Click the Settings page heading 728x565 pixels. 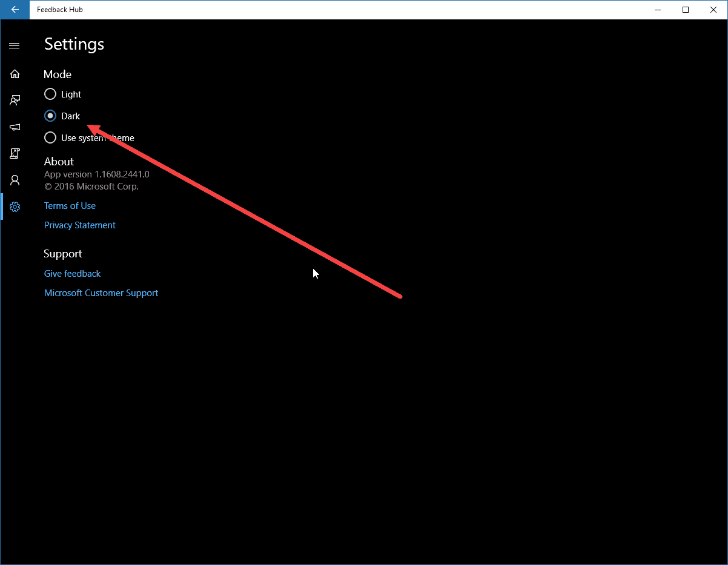pos(74,44)
